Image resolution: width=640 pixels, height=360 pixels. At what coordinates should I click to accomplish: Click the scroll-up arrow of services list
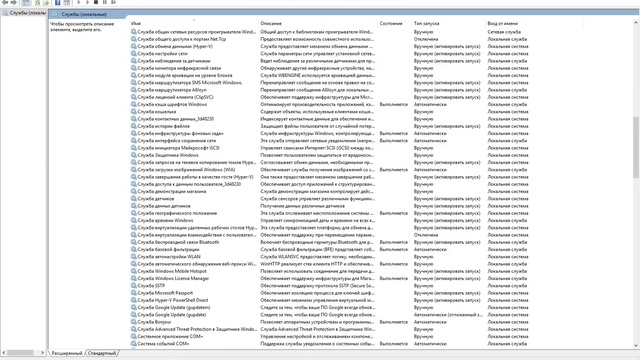[636, 23]
